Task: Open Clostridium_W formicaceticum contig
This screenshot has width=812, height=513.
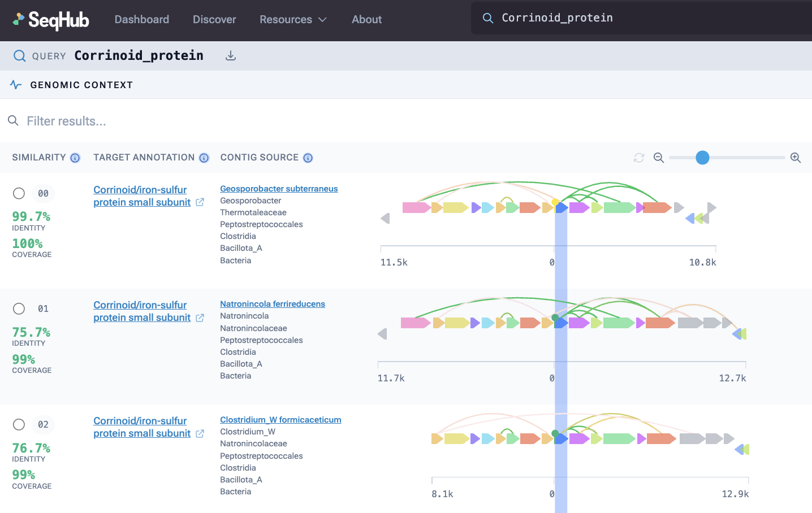Action: (280, 420)
